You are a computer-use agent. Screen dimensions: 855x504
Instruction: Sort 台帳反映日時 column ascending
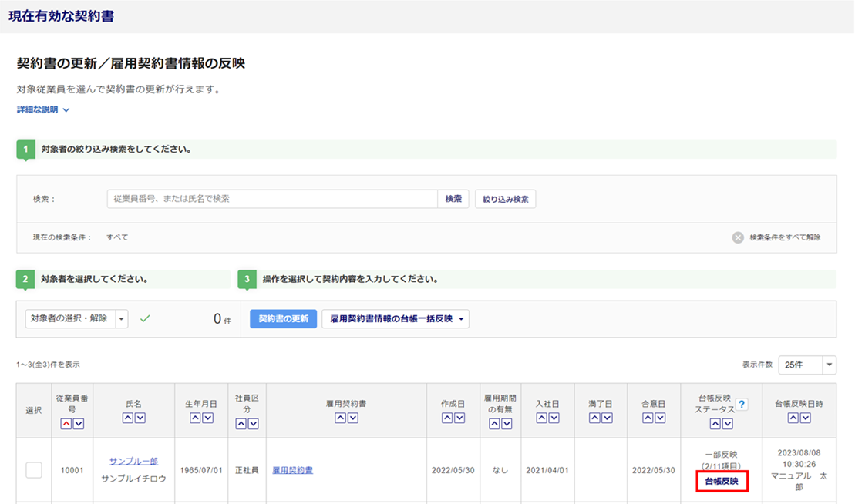[x=793, y=418]
